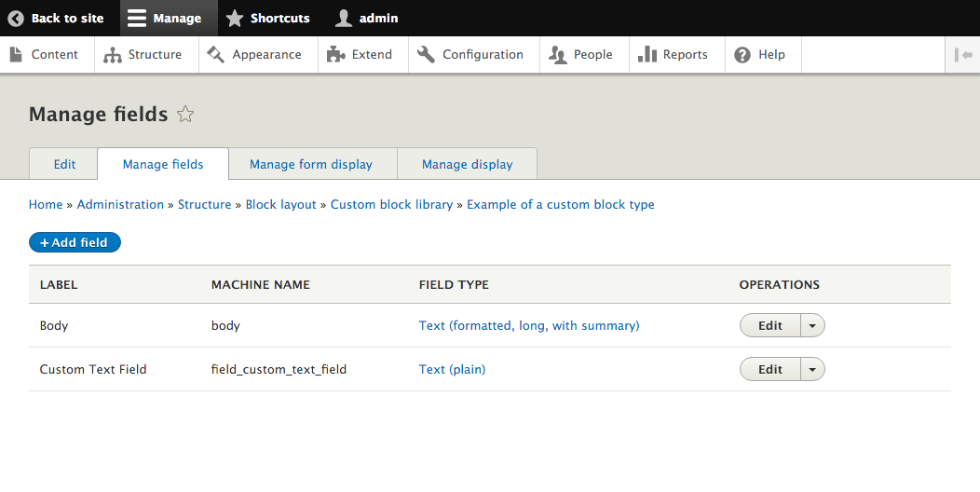Expand operations dropdown for Body field
The height and width of the screenshot is (492, 980).
pyautogui.click(x=812, y=326)
